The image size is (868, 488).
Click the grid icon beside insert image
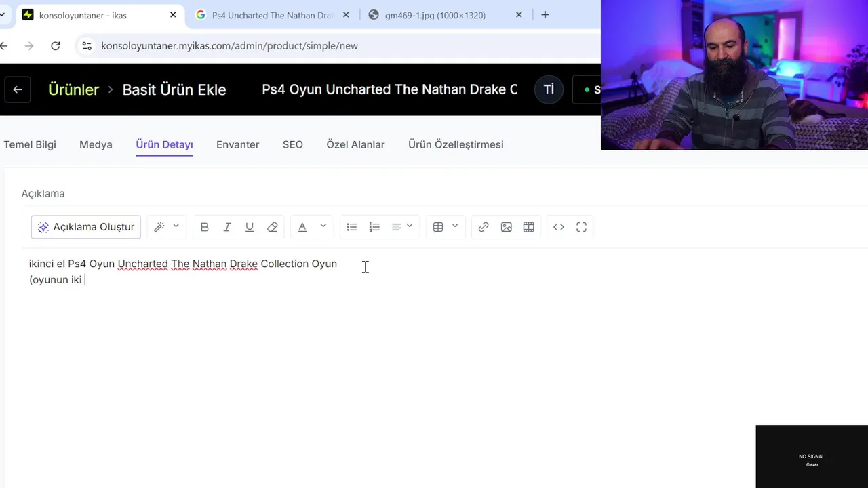[x=528, y=227]
